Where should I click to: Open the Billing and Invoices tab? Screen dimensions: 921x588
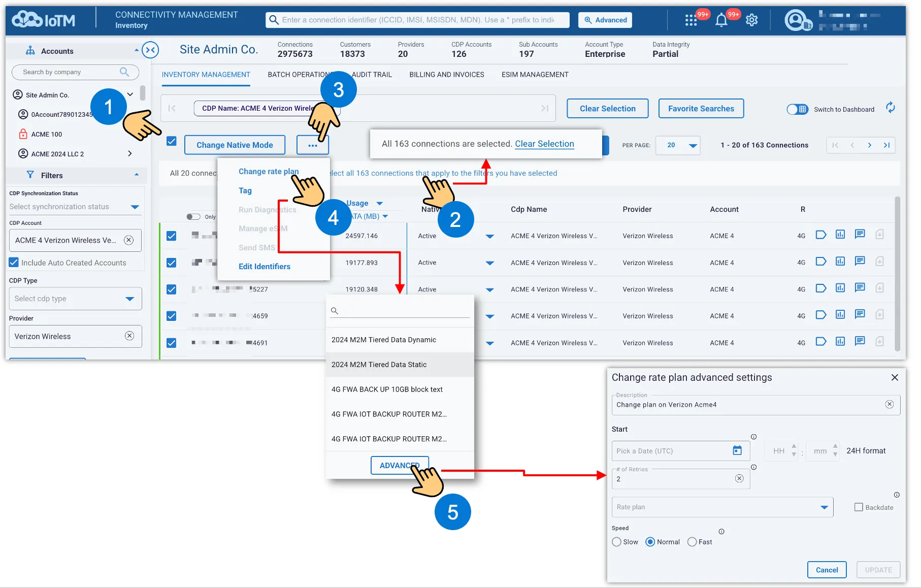(x=447, y=75)
